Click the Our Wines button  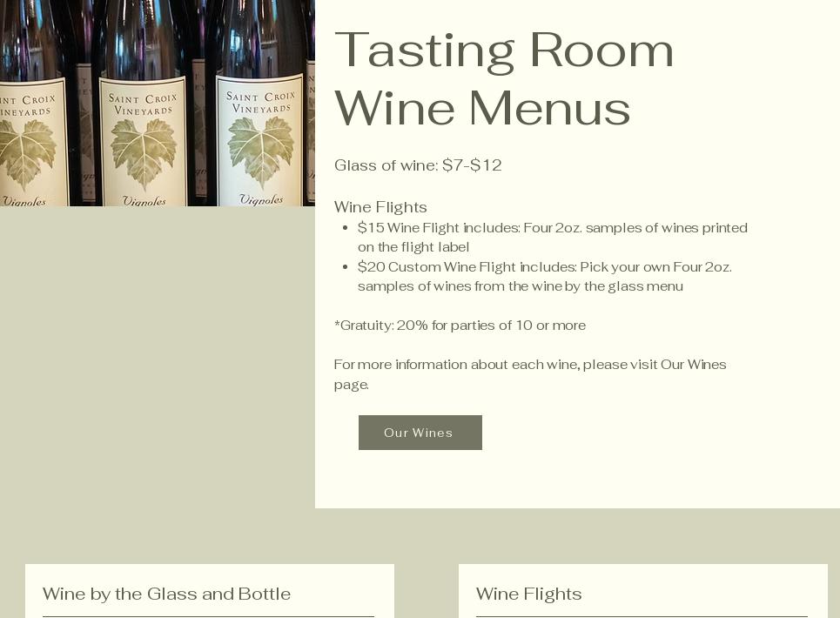point(420,433)
